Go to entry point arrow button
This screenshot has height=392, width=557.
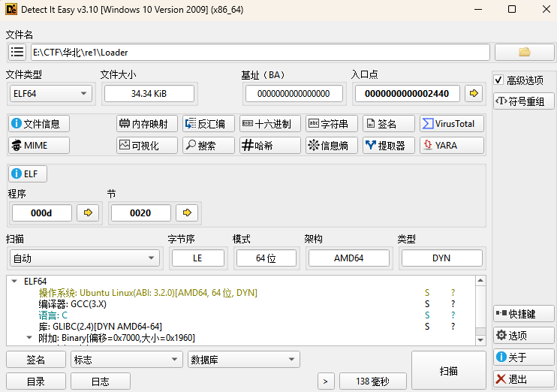tap(474, 93)
